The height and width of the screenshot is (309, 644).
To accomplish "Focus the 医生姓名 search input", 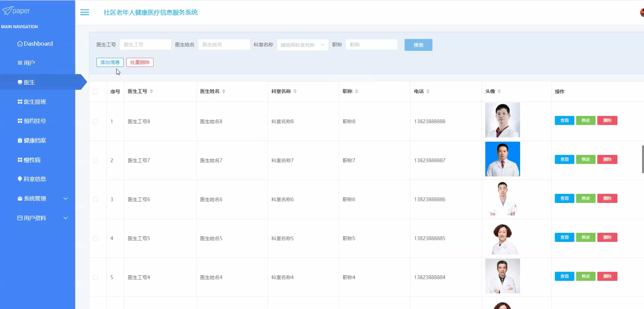I will coord(224,45).
